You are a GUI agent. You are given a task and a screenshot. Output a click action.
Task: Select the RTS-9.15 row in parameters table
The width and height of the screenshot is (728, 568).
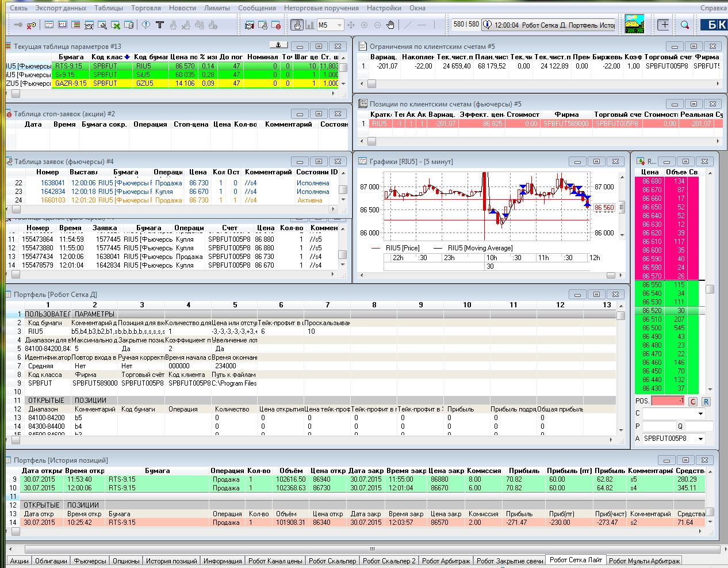172,66
